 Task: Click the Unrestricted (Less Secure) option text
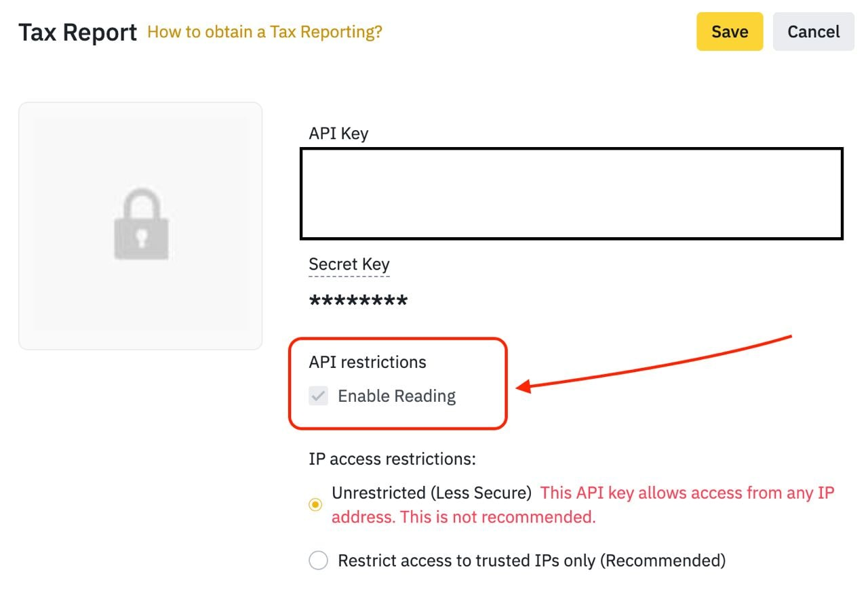coord(431,493)
